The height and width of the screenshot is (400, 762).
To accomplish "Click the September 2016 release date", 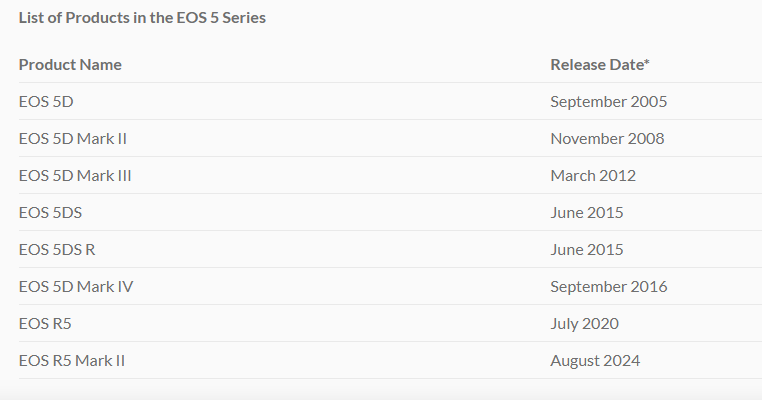I will pyautogui.click(x=608, y=286).
